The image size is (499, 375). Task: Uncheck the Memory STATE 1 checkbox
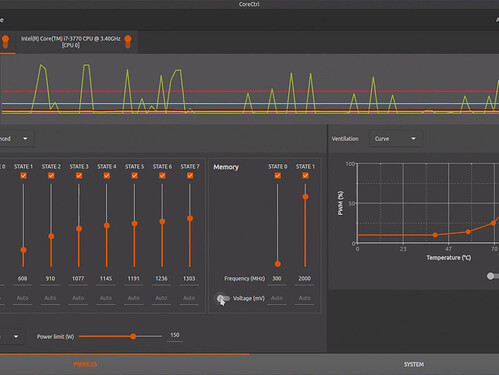coord(305,175)
